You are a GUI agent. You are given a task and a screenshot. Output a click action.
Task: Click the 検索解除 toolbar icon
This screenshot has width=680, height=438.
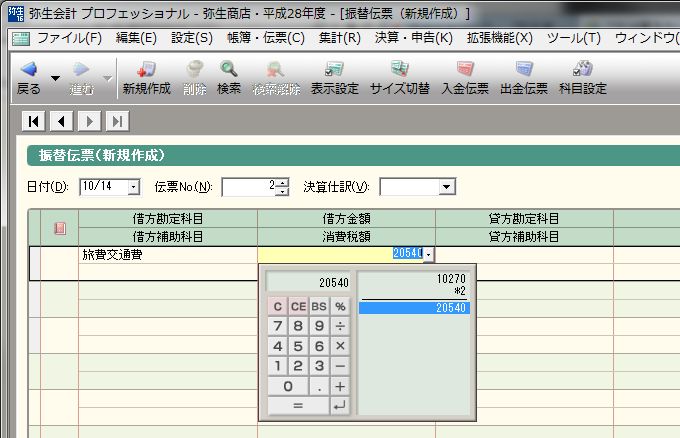click(x=276, y=78)
